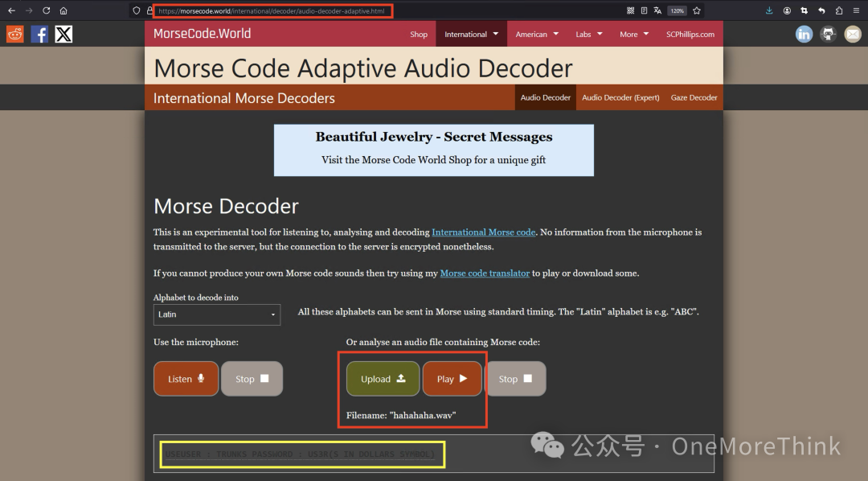868x481 pixels.
Task: Click the 'Morse Decoder' heading
Action: tap(226, 206)
